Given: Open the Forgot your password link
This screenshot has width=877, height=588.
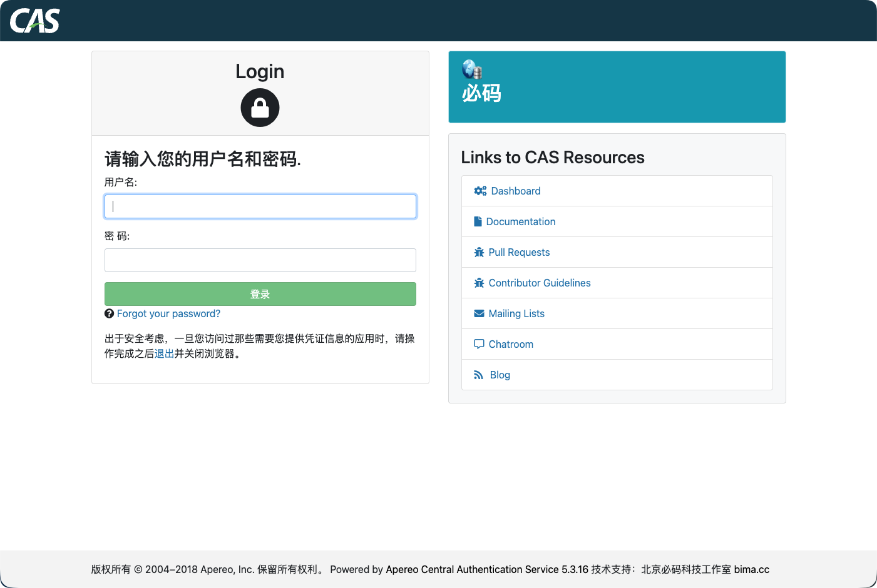Looking at the screenshot, I should click(168, 313).
